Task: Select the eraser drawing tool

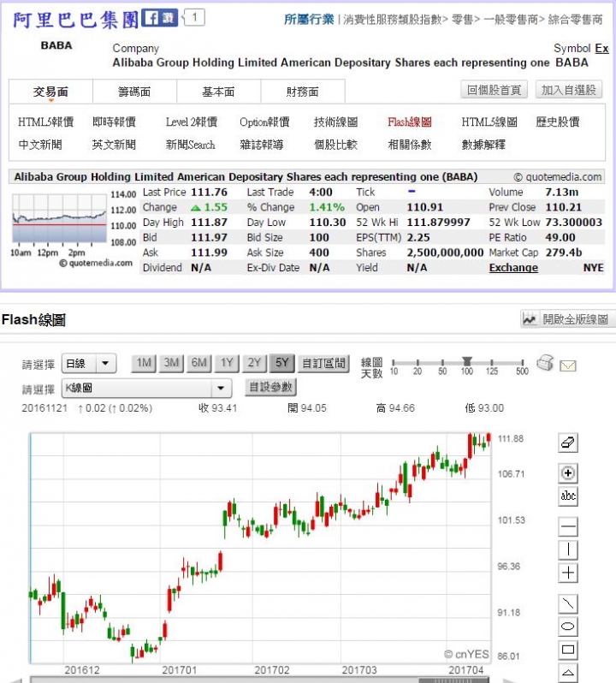Action: tap(568, 443)
